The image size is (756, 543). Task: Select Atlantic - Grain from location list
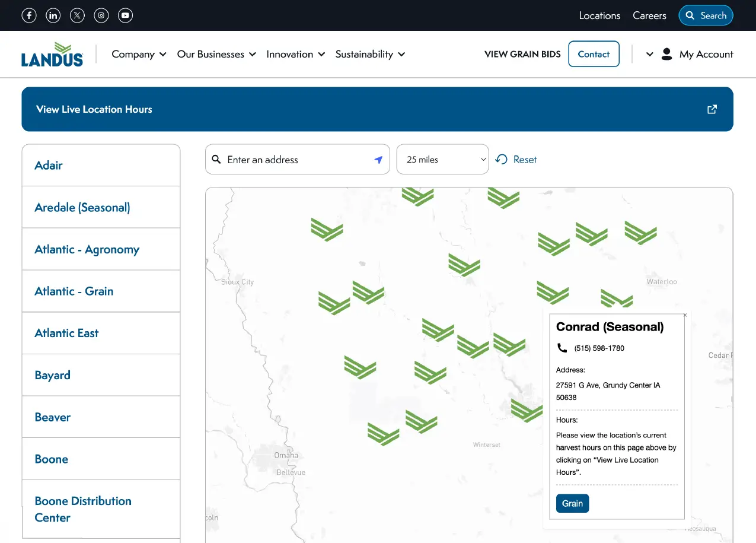pyautogui.click(x=74, y=291)
